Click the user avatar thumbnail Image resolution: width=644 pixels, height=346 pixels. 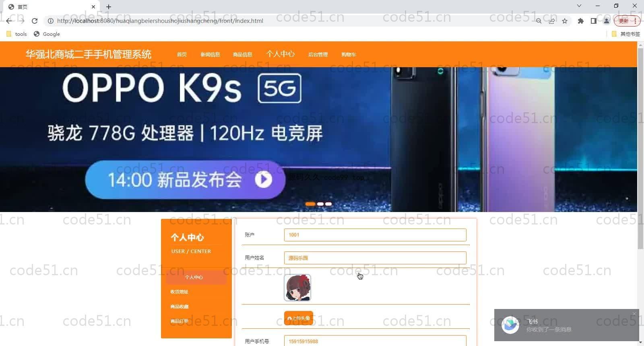(297, 288)
